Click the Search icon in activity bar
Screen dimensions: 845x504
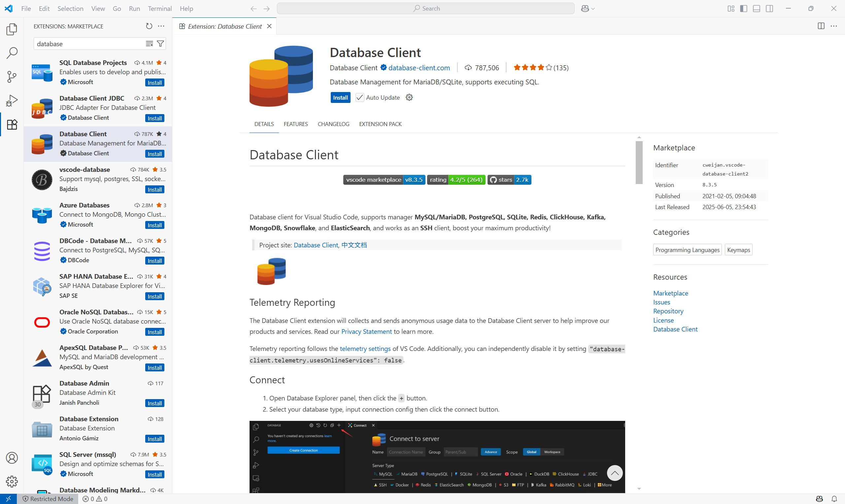coord(12,53)
